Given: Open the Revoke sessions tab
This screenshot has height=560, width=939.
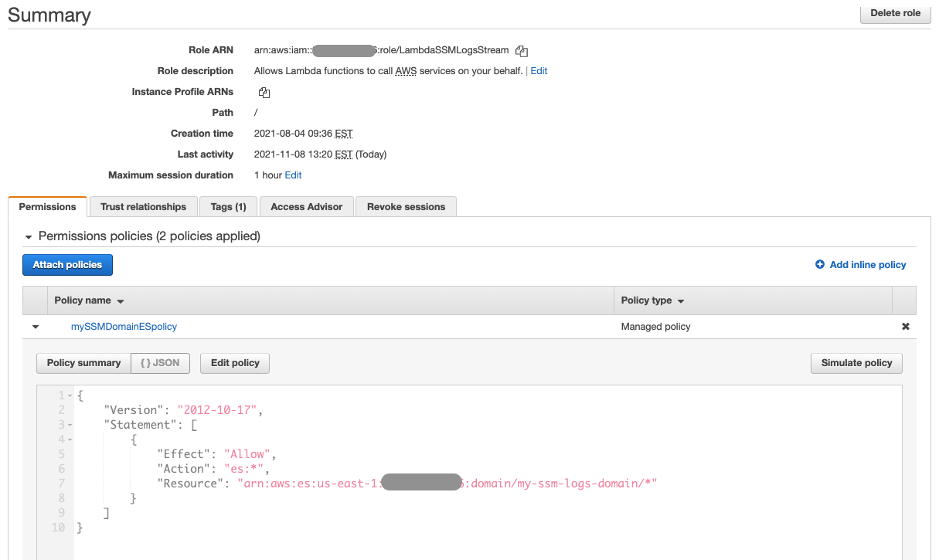Looking at the screenshot, I should point(406,206).
